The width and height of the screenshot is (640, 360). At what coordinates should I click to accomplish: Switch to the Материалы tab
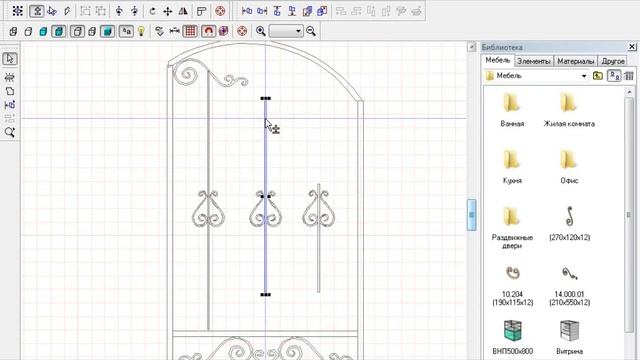pos(576,61)
